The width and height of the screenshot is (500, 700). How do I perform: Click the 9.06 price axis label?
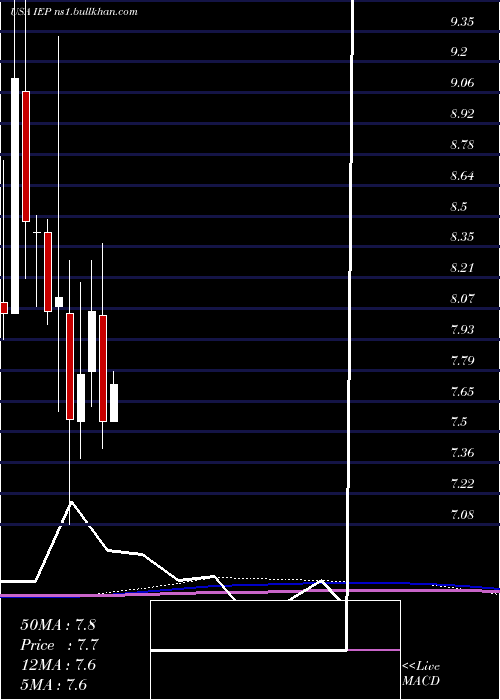click(462, 83)
